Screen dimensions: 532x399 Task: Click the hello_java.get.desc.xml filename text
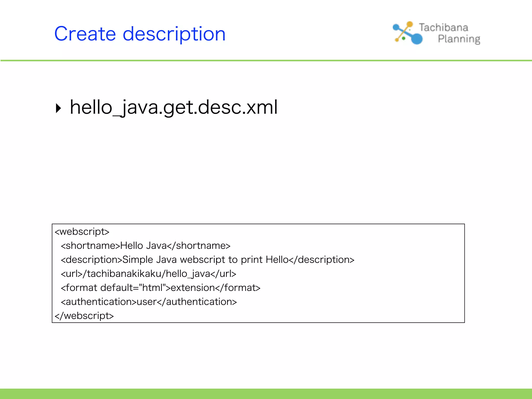coord(174,107)
